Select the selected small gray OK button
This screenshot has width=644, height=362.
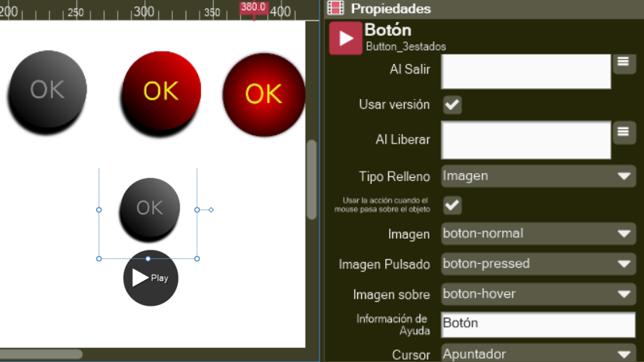click(149, 208)
